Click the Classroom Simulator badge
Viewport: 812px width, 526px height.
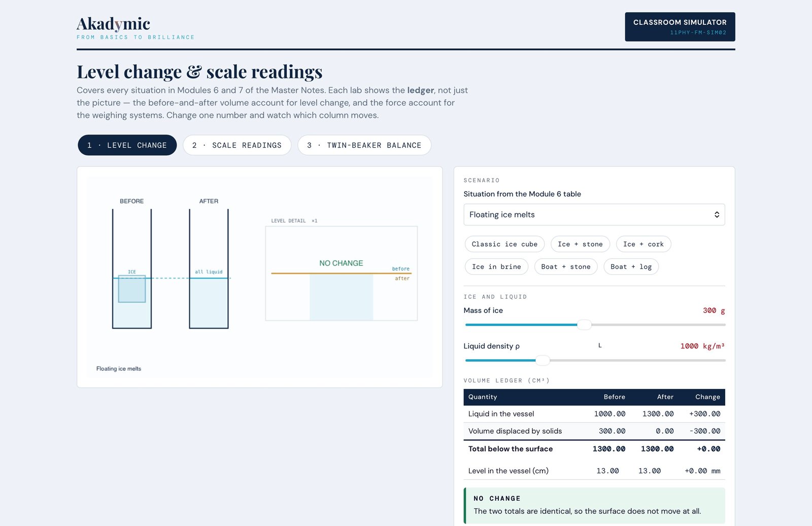680,27
